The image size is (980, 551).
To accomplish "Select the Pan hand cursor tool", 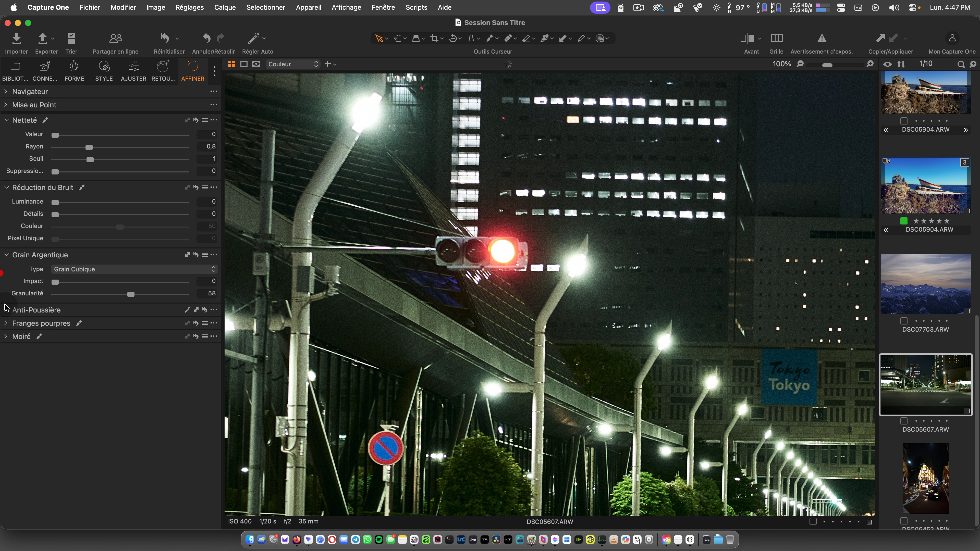I will coord(398,39).
